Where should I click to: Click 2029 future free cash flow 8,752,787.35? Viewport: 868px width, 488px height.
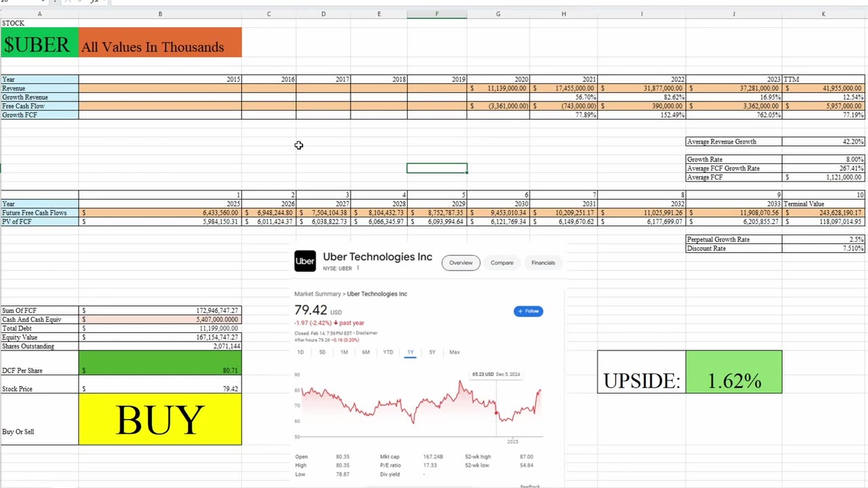coord(437,213)
